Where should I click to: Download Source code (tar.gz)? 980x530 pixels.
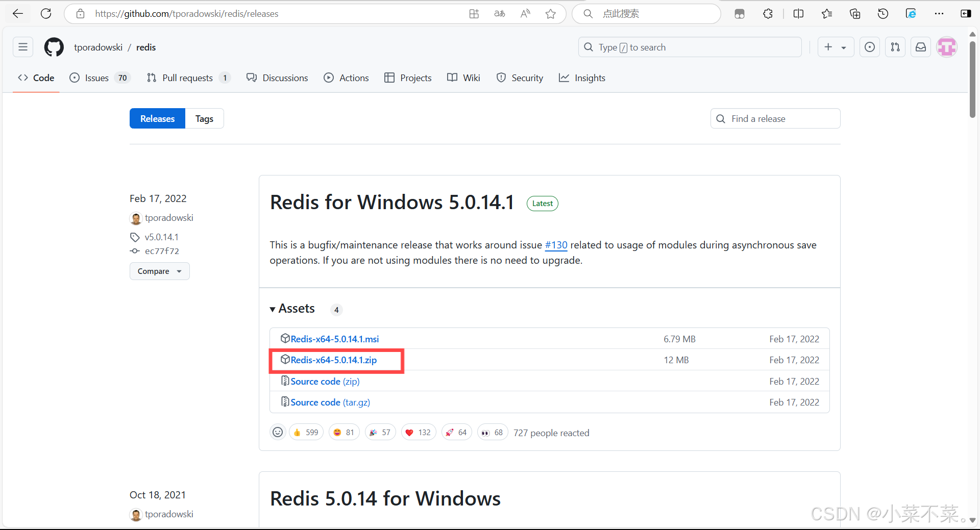point(330,402)
